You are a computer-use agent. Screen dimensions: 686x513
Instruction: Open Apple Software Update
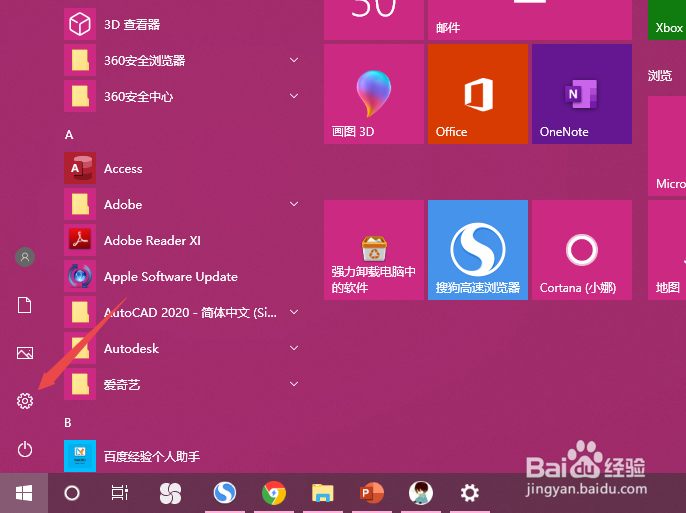click(x=182, y=276)
